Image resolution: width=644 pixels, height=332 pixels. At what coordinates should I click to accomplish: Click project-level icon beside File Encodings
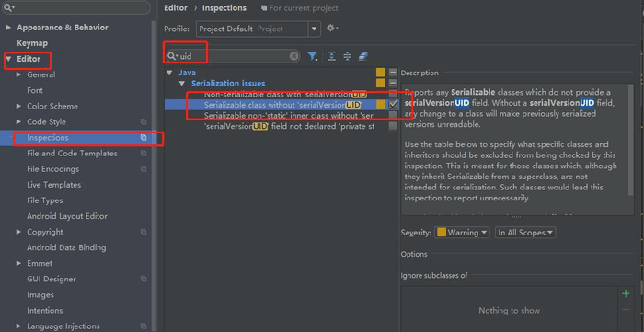pyautogui.click(x=144, y=168)
